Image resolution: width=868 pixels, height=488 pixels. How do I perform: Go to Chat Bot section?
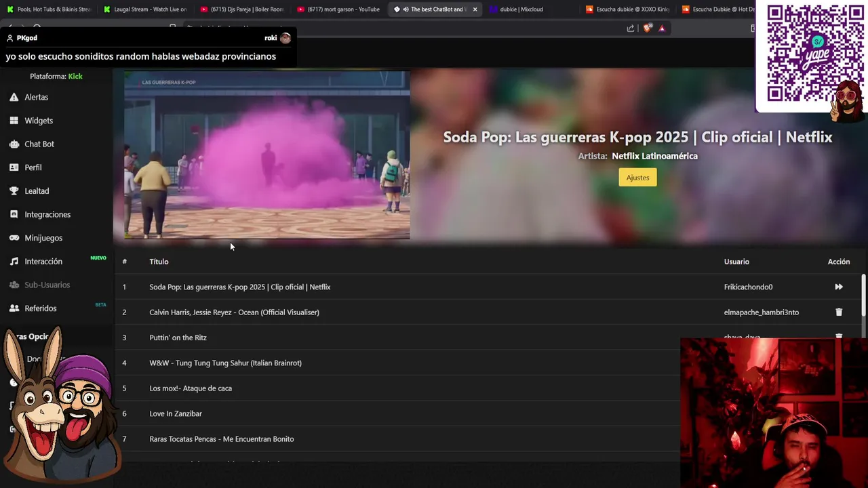(39, 144)
